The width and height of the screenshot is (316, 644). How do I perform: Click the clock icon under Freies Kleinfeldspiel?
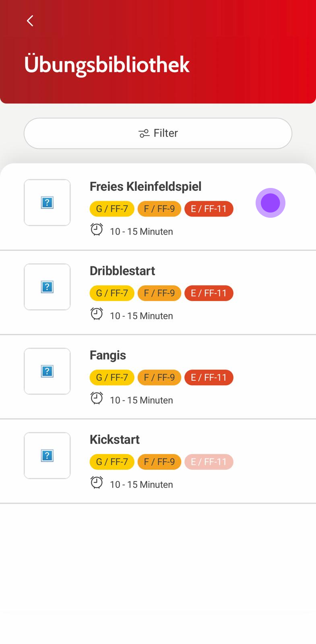pyautogui.click(x=97, y=229)
